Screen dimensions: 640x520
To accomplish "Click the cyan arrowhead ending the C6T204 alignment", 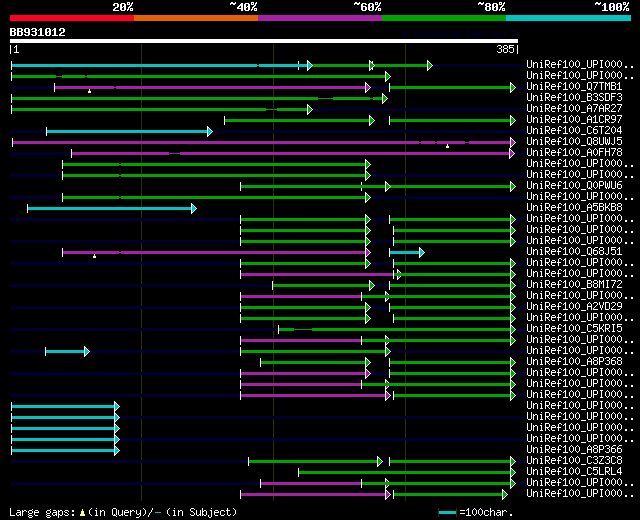I will [210, 131].
